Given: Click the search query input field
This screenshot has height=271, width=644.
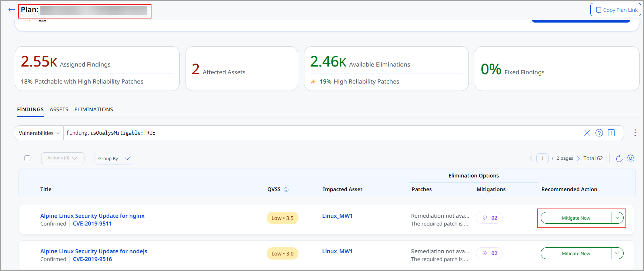Looking at the screenshot, I should (322, 133).
